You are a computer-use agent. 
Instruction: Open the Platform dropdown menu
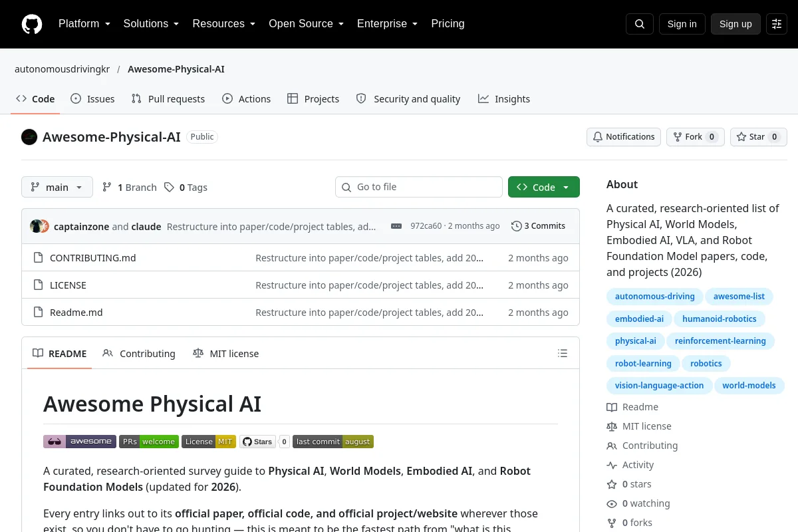point(84,24)
